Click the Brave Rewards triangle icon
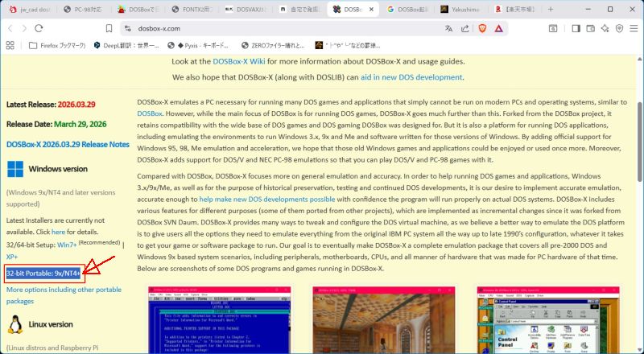Screen dimensions: 644x354 498,28
